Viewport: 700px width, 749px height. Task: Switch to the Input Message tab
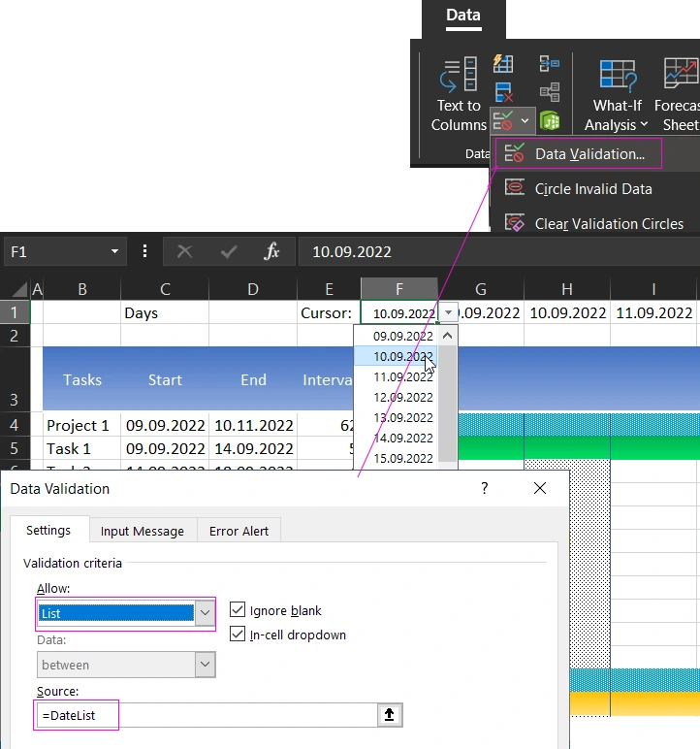tap(143, 531)
